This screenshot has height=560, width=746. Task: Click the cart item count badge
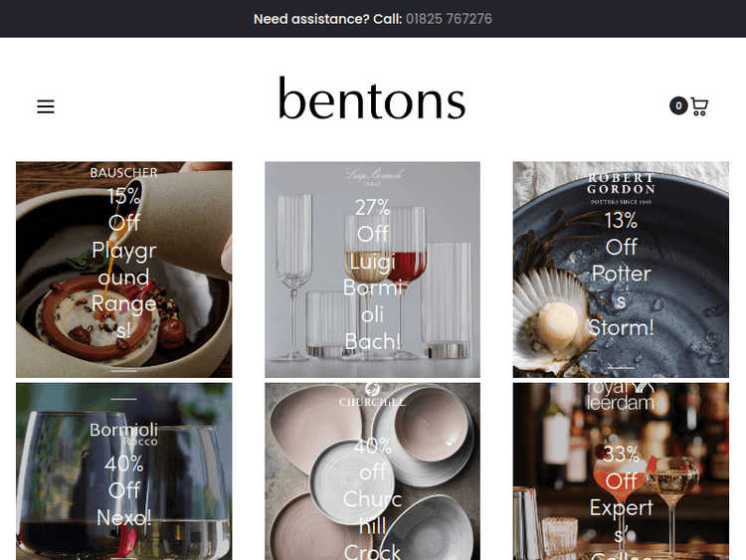(x=678, y=105)
